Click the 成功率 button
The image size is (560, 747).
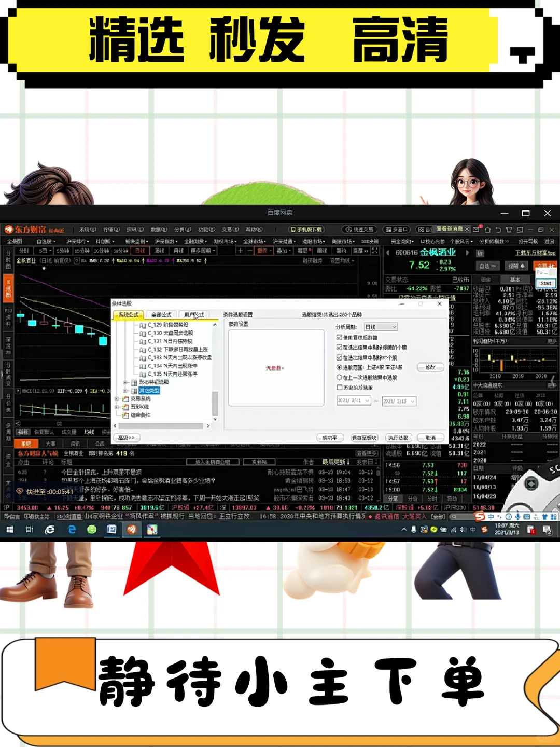(x=330, y=438)
